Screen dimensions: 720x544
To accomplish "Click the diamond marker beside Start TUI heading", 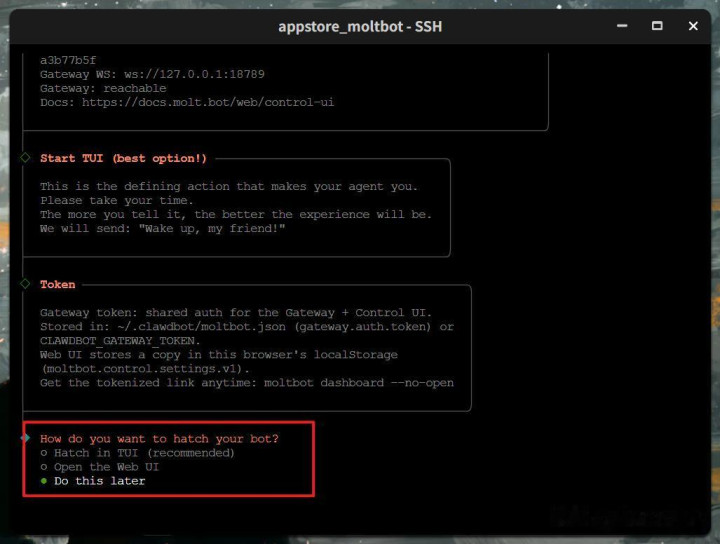I will click(26, 158).
